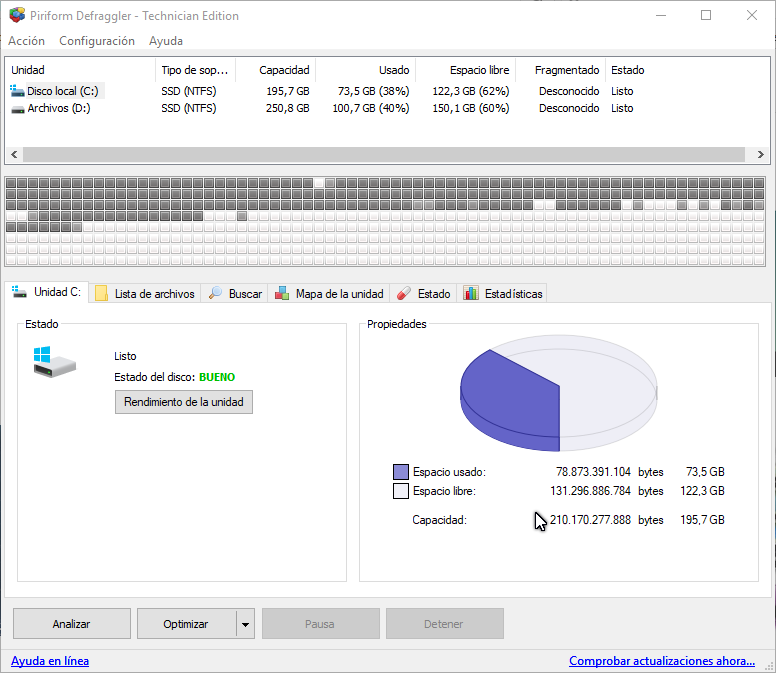
Task: Click the 195,7 GB capacity cell
Action: (288, 91)
